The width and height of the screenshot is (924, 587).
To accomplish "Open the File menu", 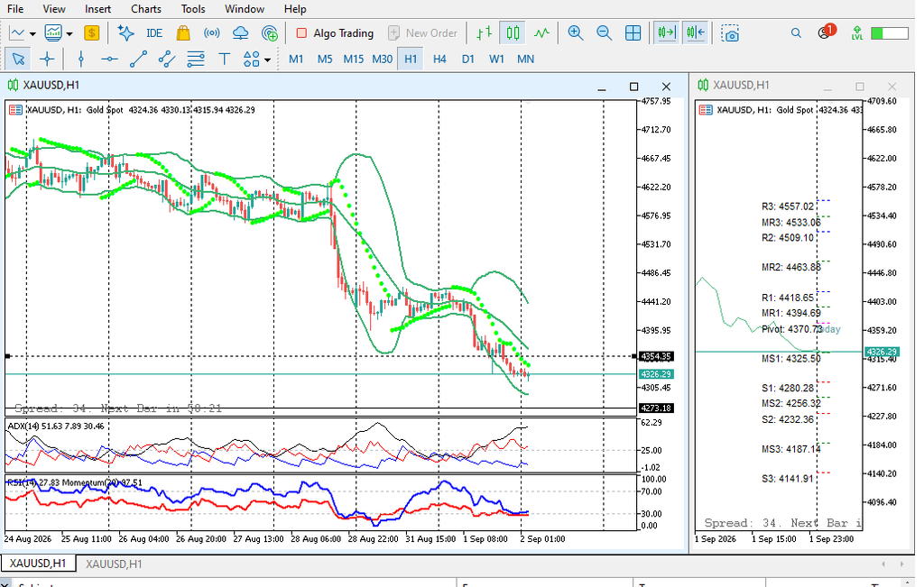I will (15, 9).
